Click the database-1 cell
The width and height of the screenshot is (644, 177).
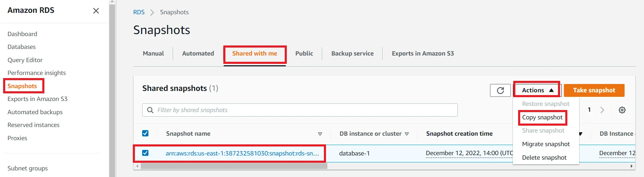[x=354, y=153]
